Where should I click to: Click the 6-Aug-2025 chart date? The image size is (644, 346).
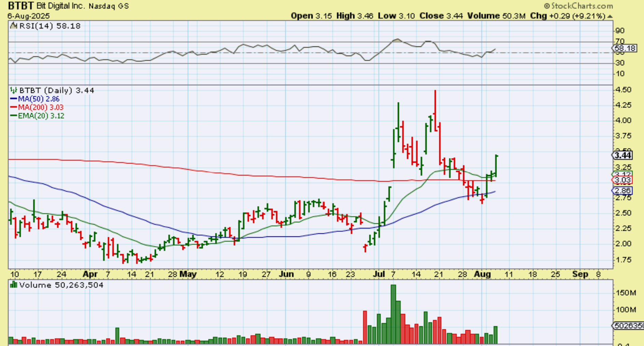click(x=29, y=16)
